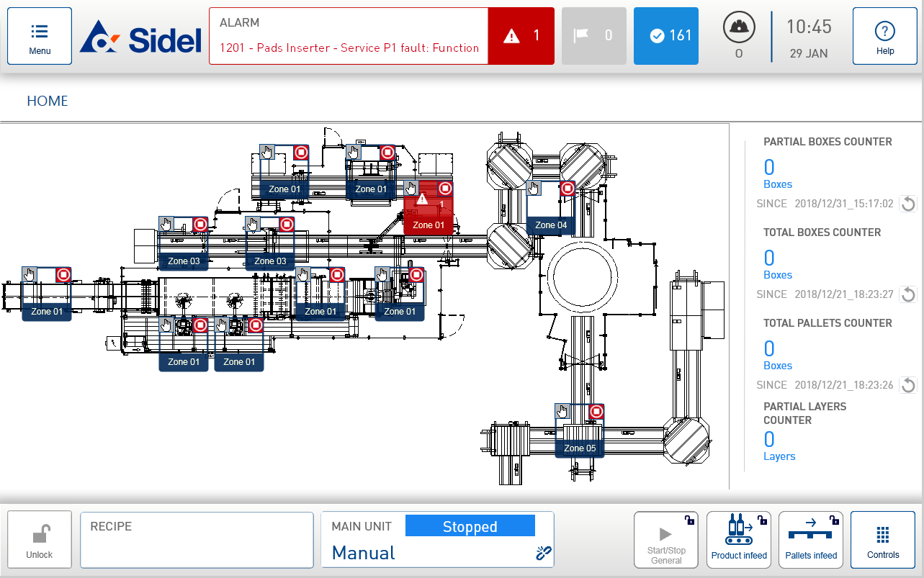Open the blue checkmark 161 counter

(665, 36)
